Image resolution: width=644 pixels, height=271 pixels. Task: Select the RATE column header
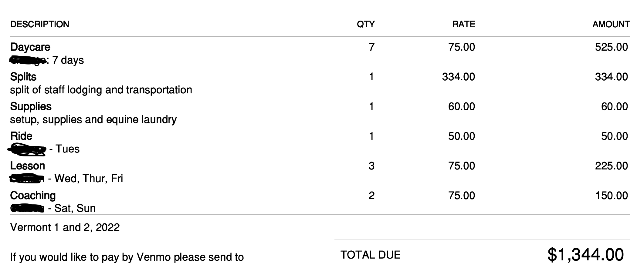(x=463, y=24)
